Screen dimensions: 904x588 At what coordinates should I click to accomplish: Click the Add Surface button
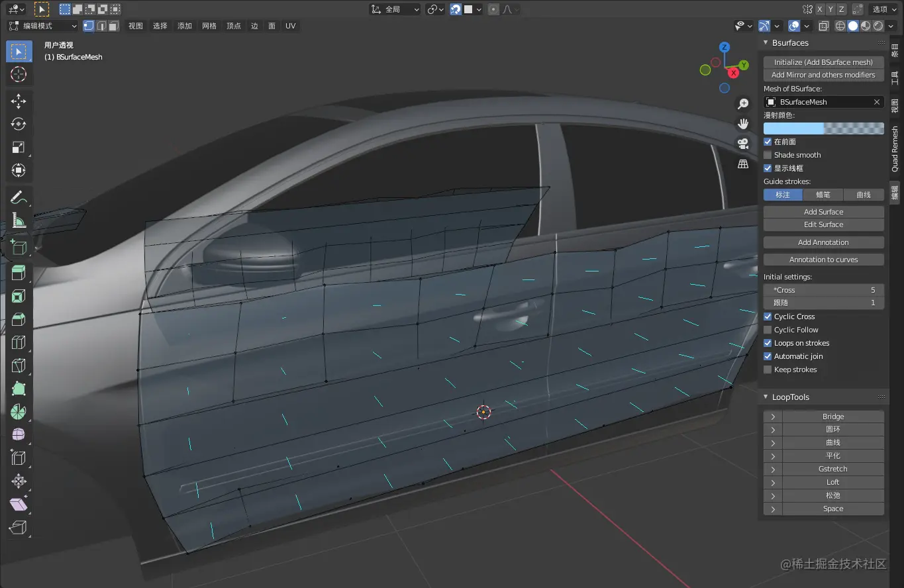point(823,211)
